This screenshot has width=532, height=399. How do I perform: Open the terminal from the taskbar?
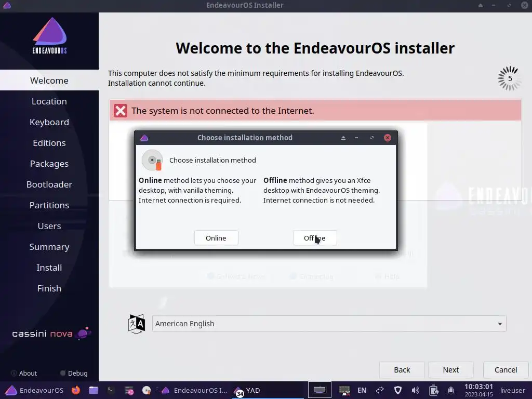click(x=111, y=390)
